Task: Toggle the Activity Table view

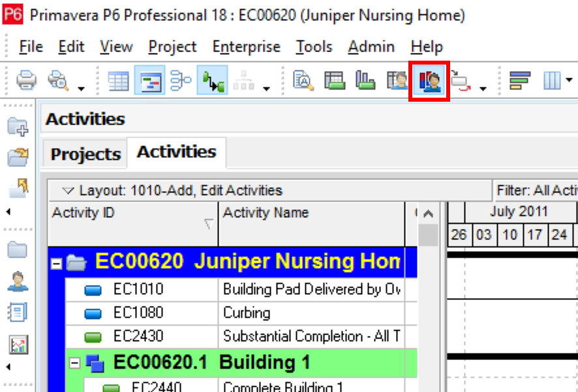Action: (118, 81)
